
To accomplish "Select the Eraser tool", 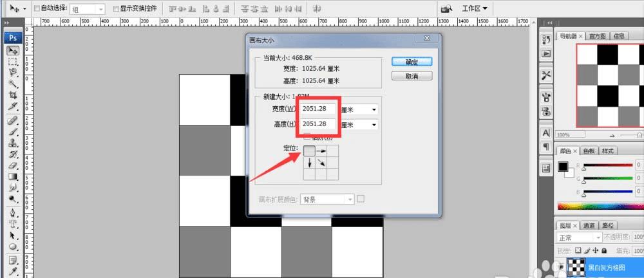I will tap(13, 165).
